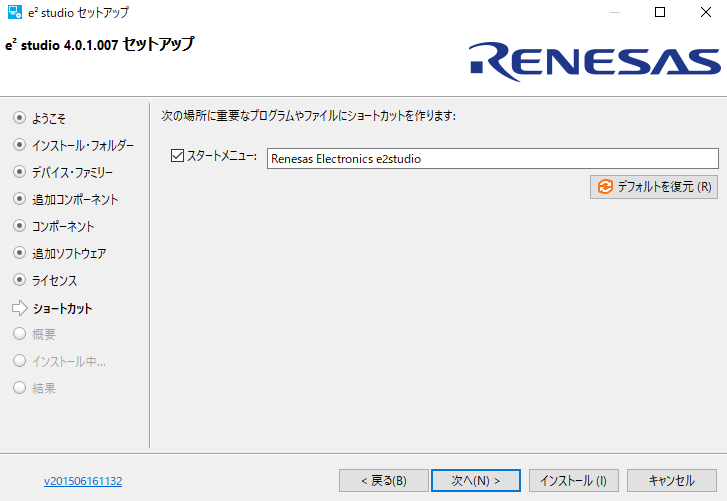Select the ようこそ step radio button

click(x=19, y=118)
